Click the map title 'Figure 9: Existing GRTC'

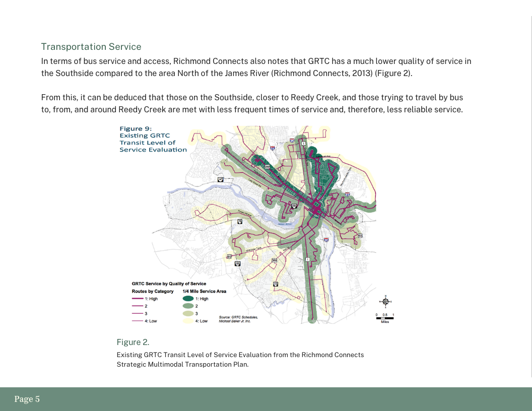tap(153, 139)
